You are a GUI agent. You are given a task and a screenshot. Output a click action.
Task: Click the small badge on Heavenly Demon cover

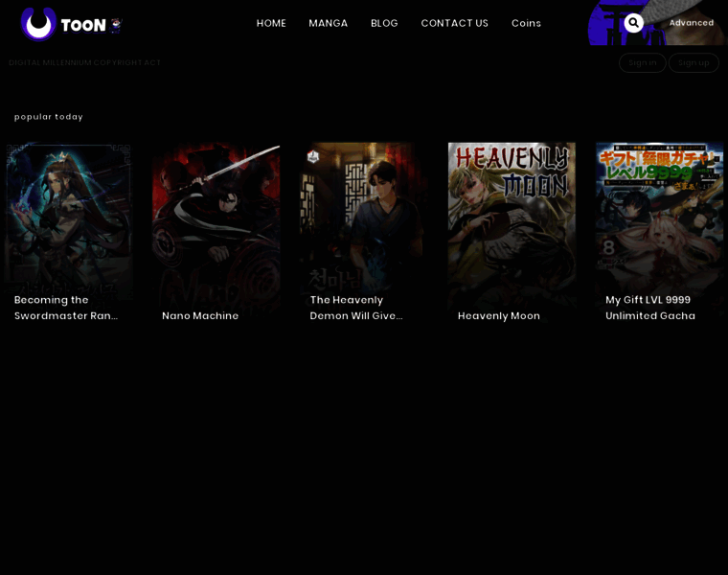[313, 156]
